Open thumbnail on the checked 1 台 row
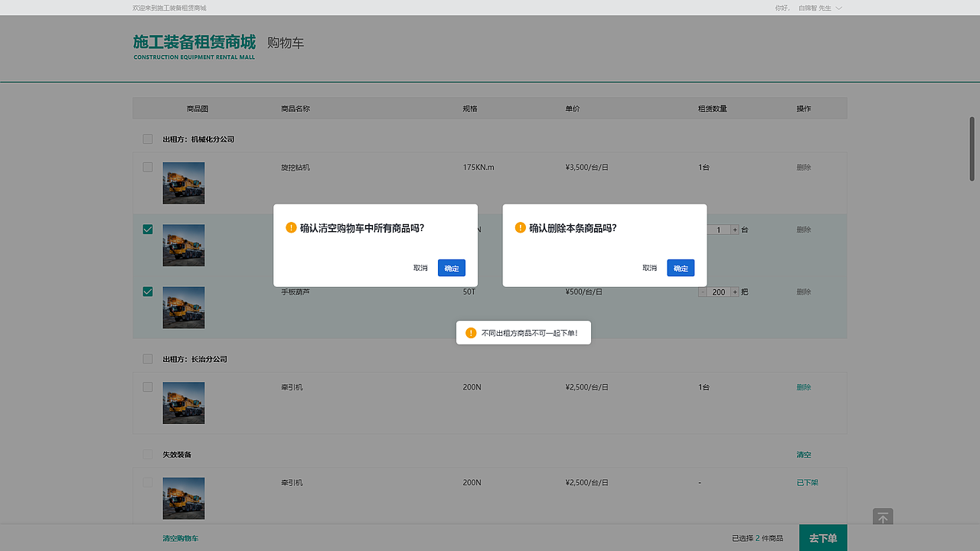Screen dimensions: 980x551 (184, 246)
